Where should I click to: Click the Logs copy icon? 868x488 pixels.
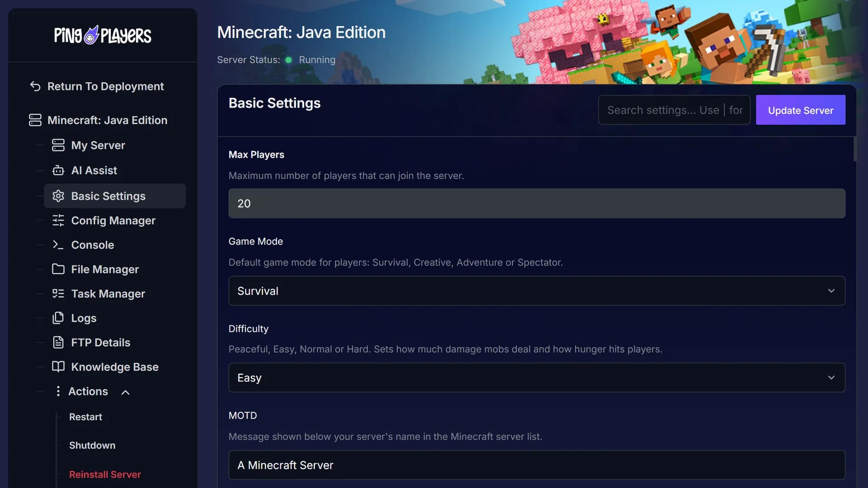tap(58, 318)
